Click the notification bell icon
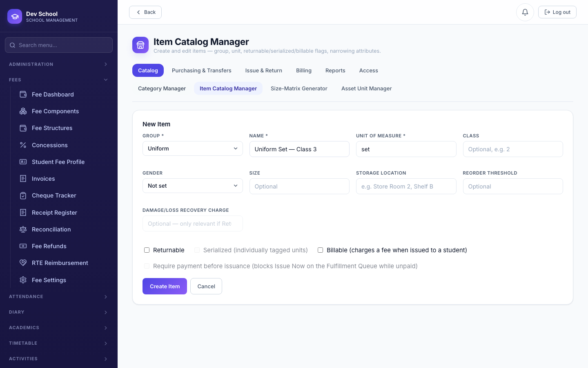This screenshot has width=588, height=368. click(525, 12)
